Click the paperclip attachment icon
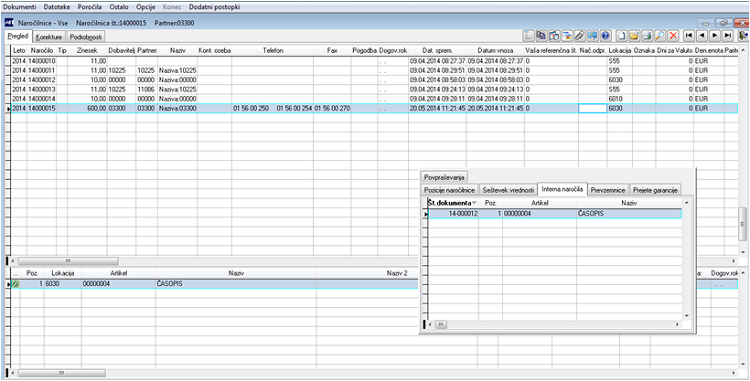Screen dimensions: 750x381 click(580, 35)
